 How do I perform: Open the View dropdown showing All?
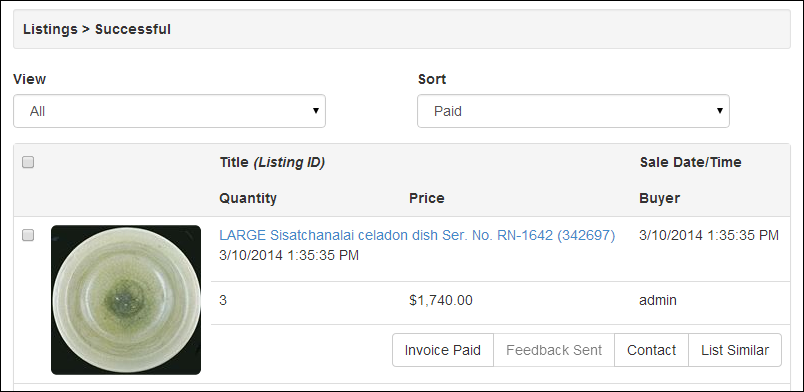[x=169, y=111]
